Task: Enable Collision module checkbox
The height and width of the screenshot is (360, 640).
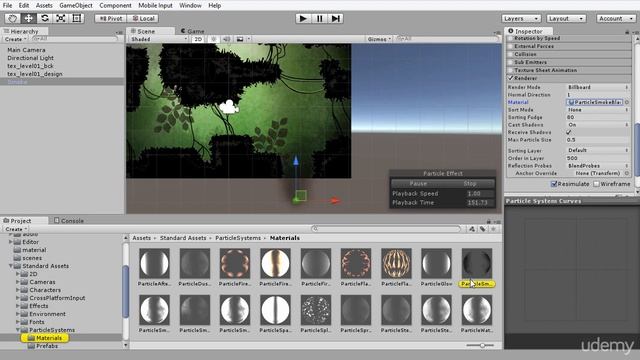Action: tap(510, 54)
